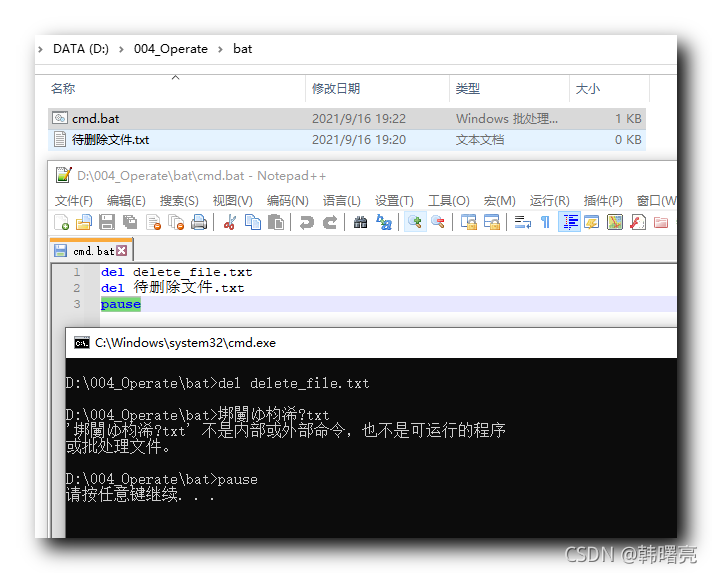Expand chevron after 004_Operate breadcrumb
Image resolution: width=712 pixels, height=573 pixels.
[x=220, y=49]
